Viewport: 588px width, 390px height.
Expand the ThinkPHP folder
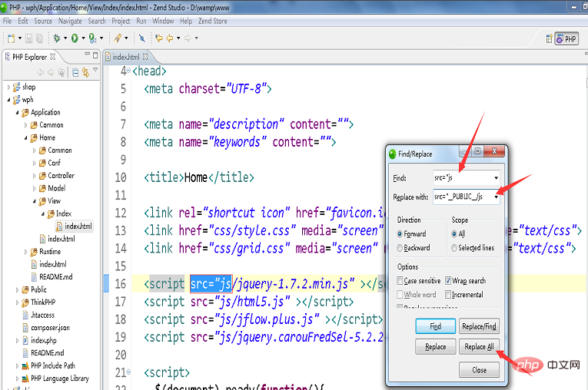click(17, 302)
